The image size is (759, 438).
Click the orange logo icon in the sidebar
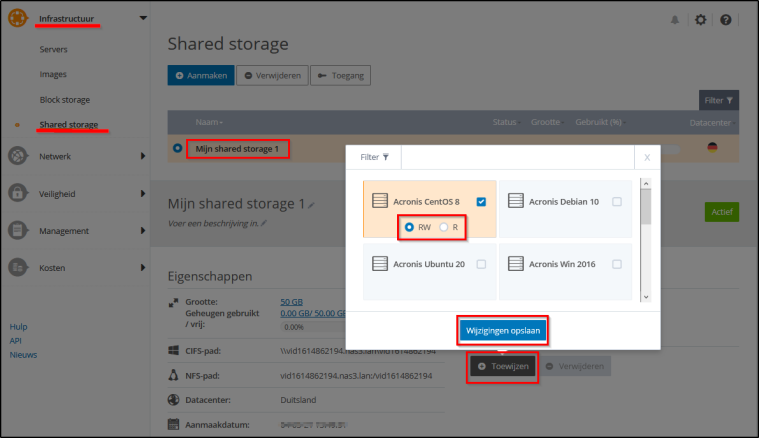[17, 18]
